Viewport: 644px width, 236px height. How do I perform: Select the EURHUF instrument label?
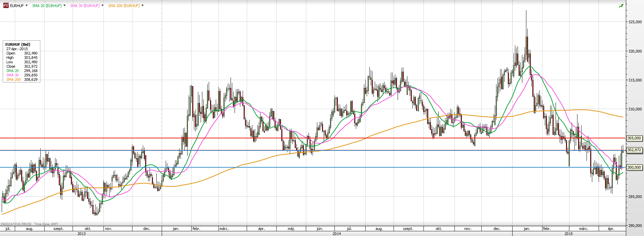[x=17, y=6]
